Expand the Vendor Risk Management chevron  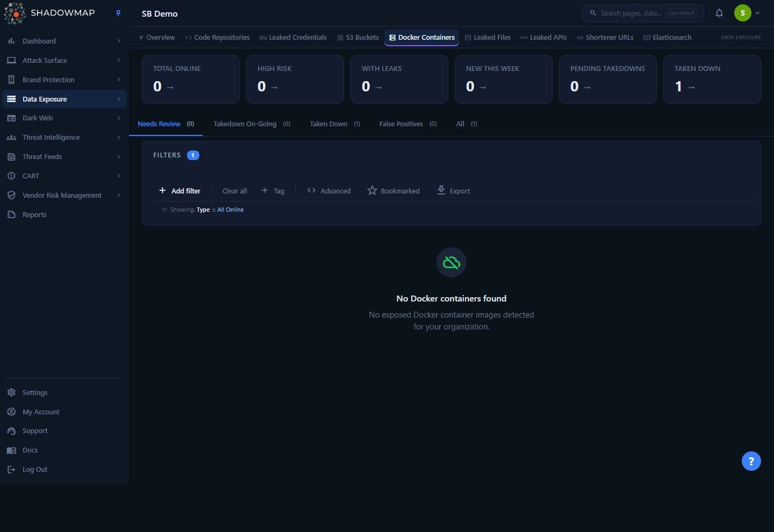[119, 195]
